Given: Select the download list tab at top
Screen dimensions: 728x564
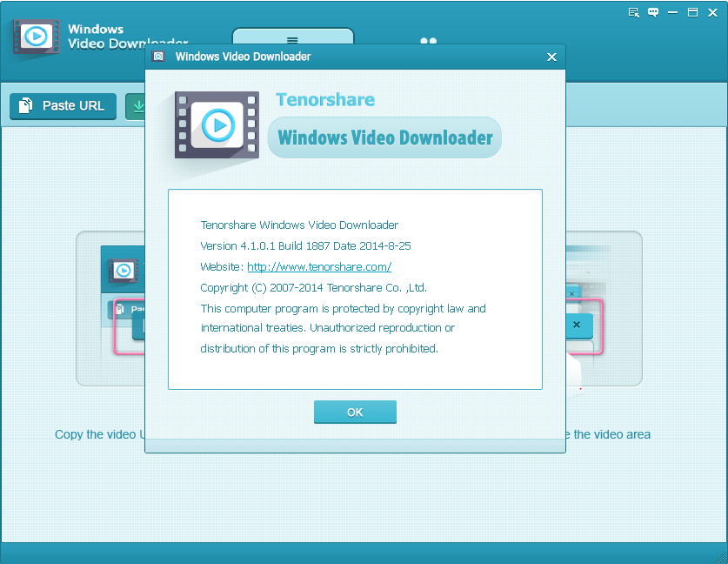Looking at the screenshot, I should coord(293,37).
